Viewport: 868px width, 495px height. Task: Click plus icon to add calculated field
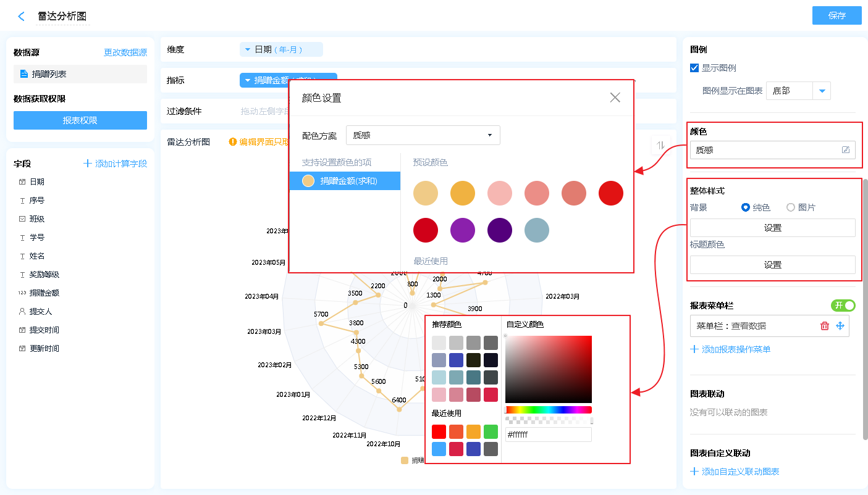tap(88, 164)
